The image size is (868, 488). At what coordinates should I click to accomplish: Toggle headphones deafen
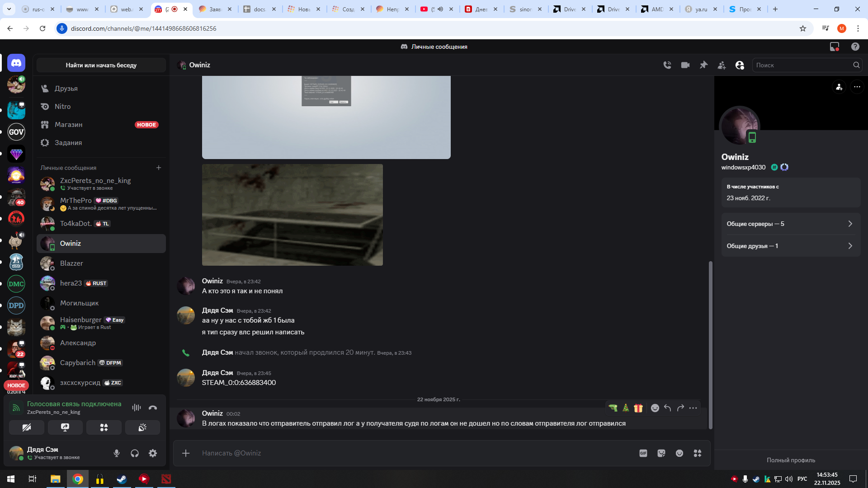tap(135, 453)
